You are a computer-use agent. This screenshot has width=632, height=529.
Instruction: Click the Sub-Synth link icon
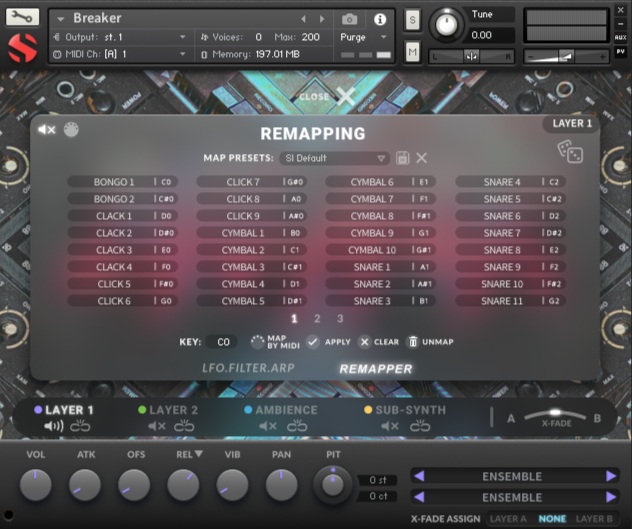420,426
